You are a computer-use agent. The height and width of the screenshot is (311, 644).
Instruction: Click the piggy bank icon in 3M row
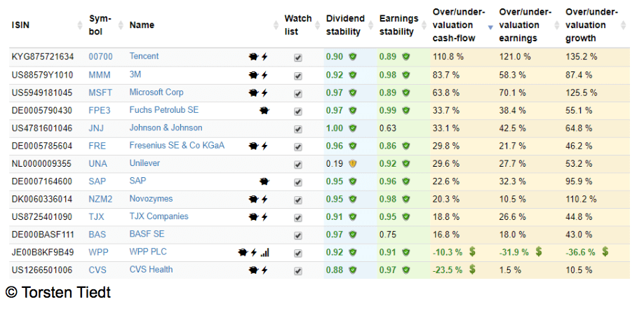253,75
